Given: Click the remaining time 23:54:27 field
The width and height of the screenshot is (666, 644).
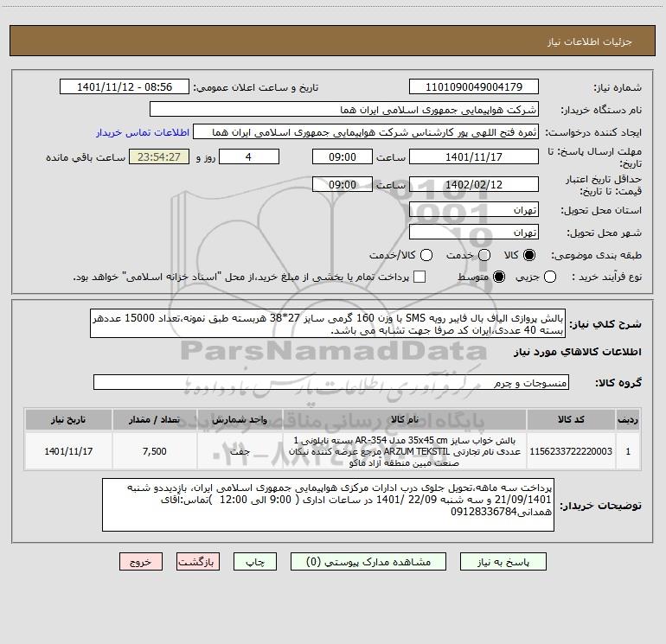Looking at the screenshot, I should pos(159,156).
